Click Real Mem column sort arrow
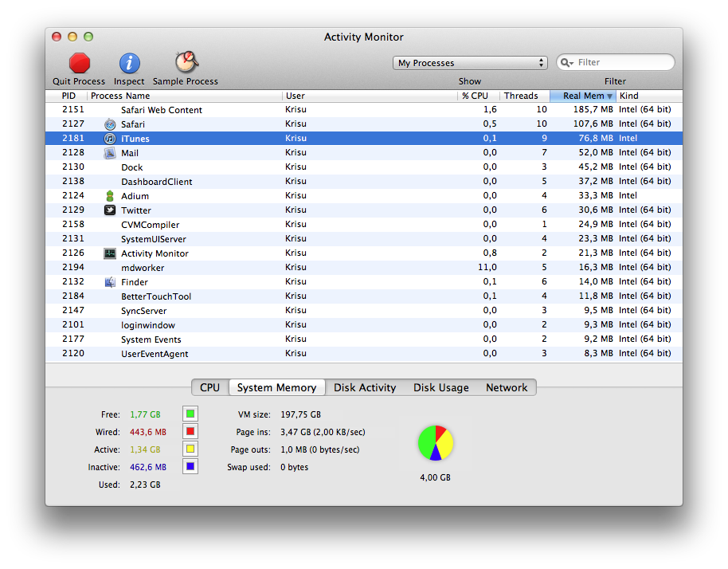Viewport: 728px width, 569px height. 609,96
